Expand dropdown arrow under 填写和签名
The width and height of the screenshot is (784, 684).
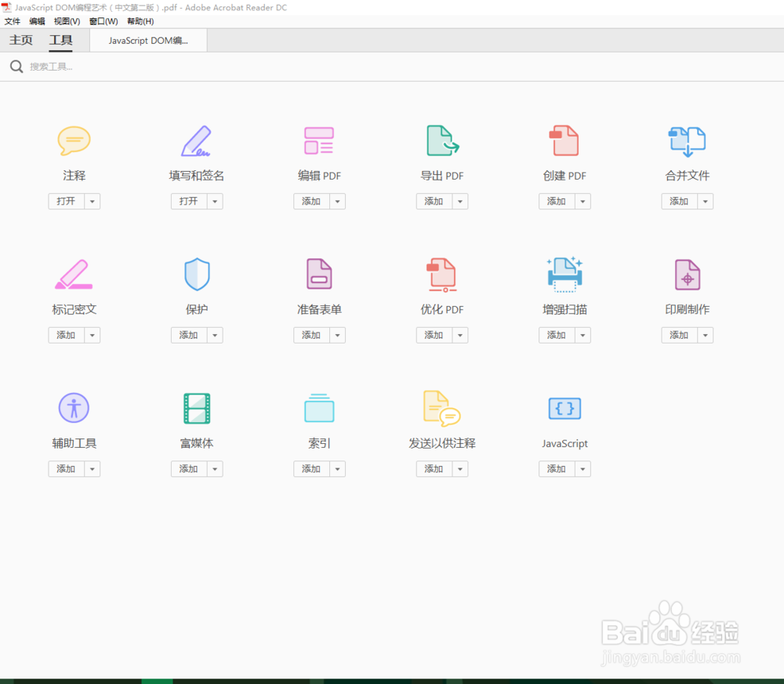click(x=215, y=201)
